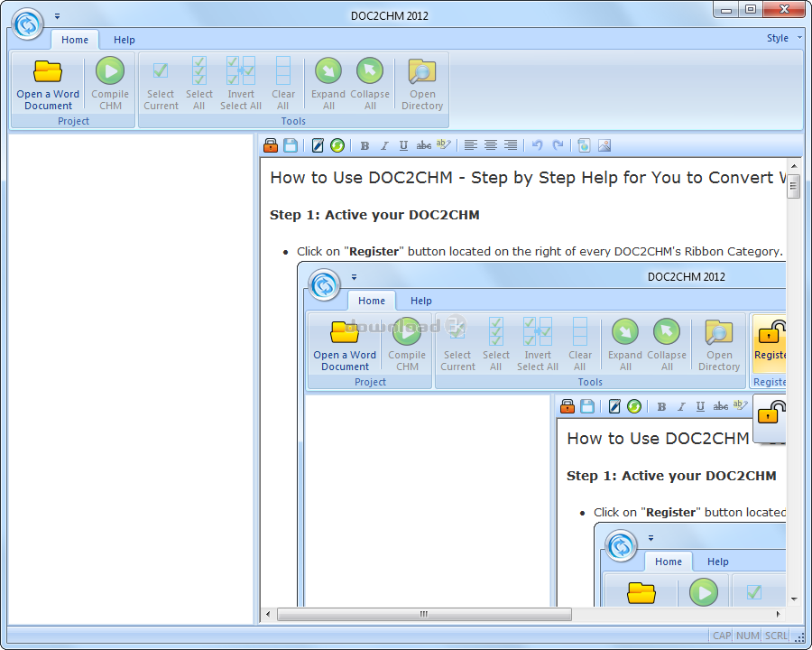
Task: Click 'Step 1: Active your DOC2CHM' heading
Action: point(374,215)
